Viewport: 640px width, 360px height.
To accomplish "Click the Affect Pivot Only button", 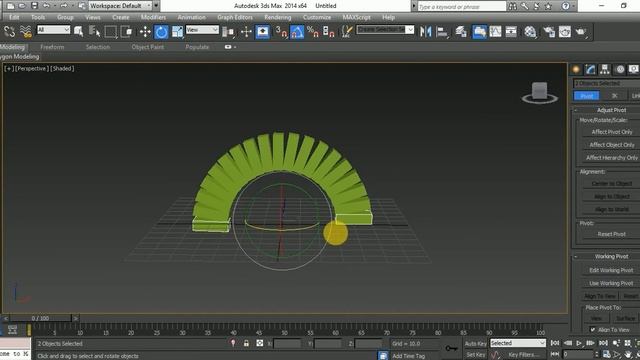I will tap(611, 132).
